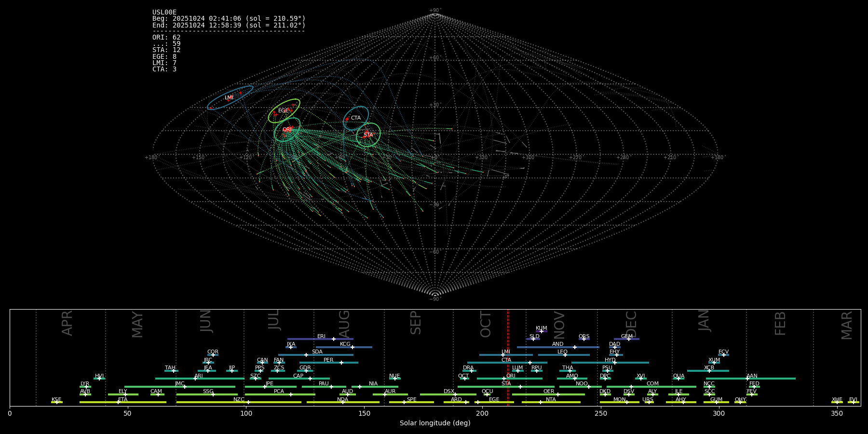The image size is (868, 434).
Task: Click the SPE shower label in timeline
Action: pyautogui.click(x=411, y=400)
